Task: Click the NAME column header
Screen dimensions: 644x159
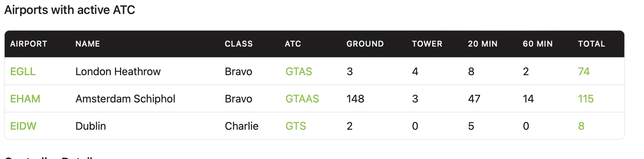Action: click(87, 44)
